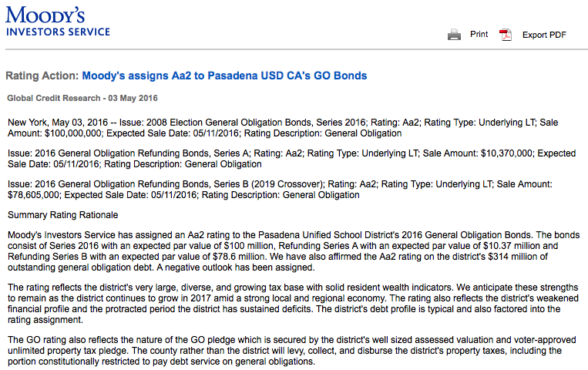Screen dimensions: 588x370
Task: Click the $78,605,000 sale amount text
Action: (33, 195)
